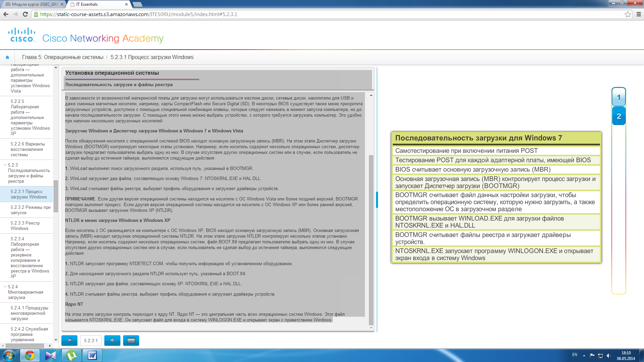Open uTorrent from the taskbar
The image size is (644, 362).
point(71,355)
